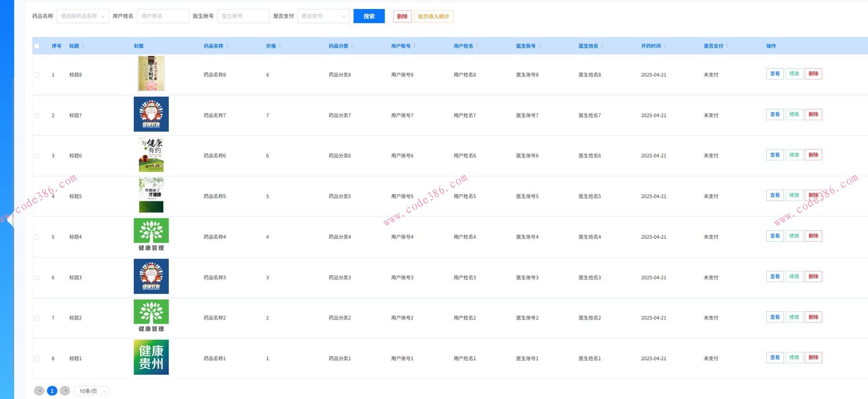Click sort icon next to 医生姓名 header
This screenshot has height=399, width=868.
[x=602, y=46]
